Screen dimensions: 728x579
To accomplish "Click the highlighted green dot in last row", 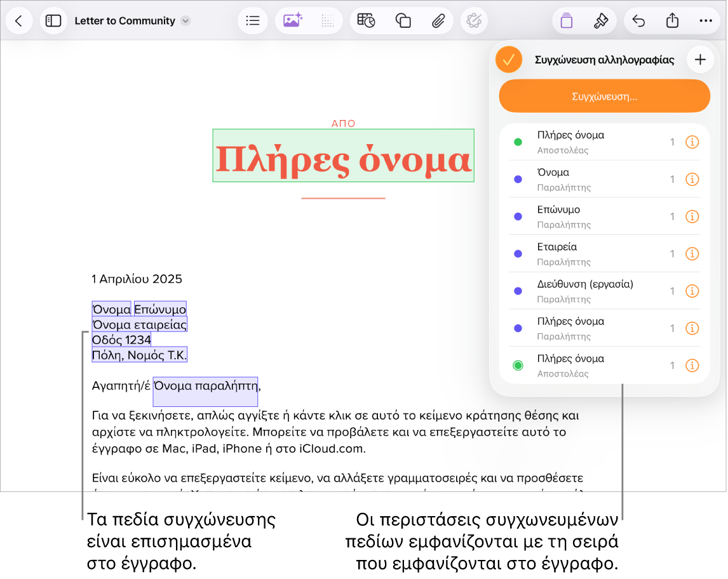I will [518, 366].
